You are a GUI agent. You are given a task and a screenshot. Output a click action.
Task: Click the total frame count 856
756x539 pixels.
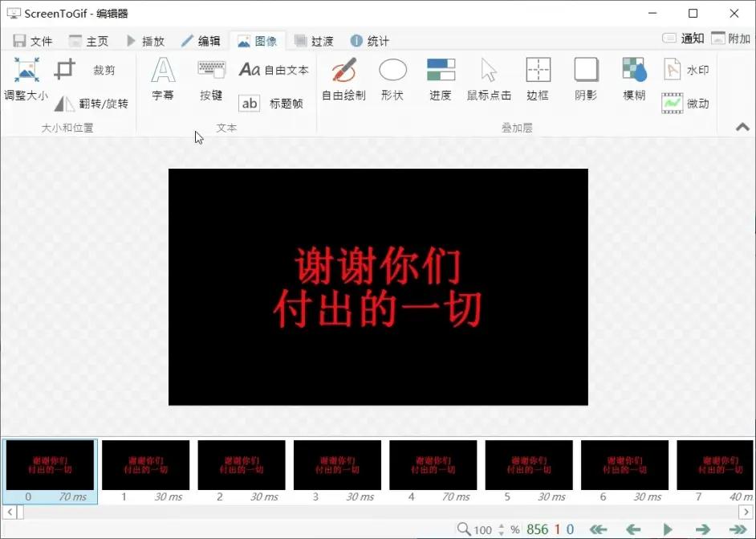pos(537,529)
